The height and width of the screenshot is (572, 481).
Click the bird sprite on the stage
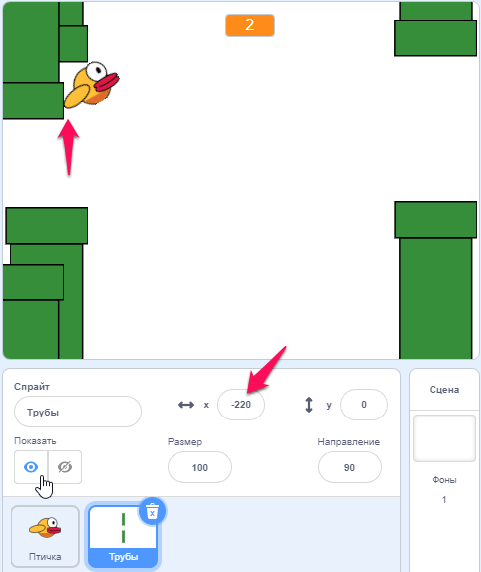(x=92, y=85)
